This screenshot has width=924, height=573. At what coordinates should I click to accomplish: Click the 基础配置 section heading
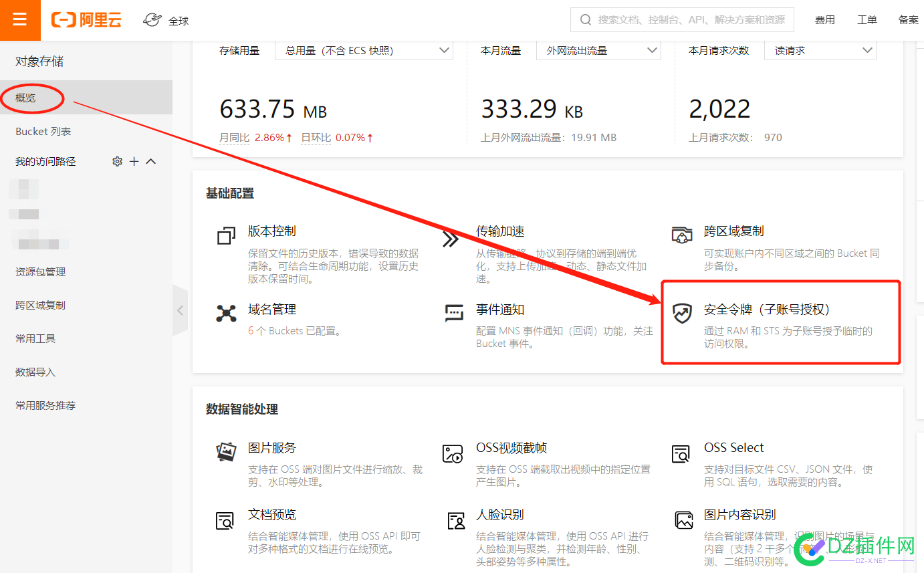click(x=230, y=194)
